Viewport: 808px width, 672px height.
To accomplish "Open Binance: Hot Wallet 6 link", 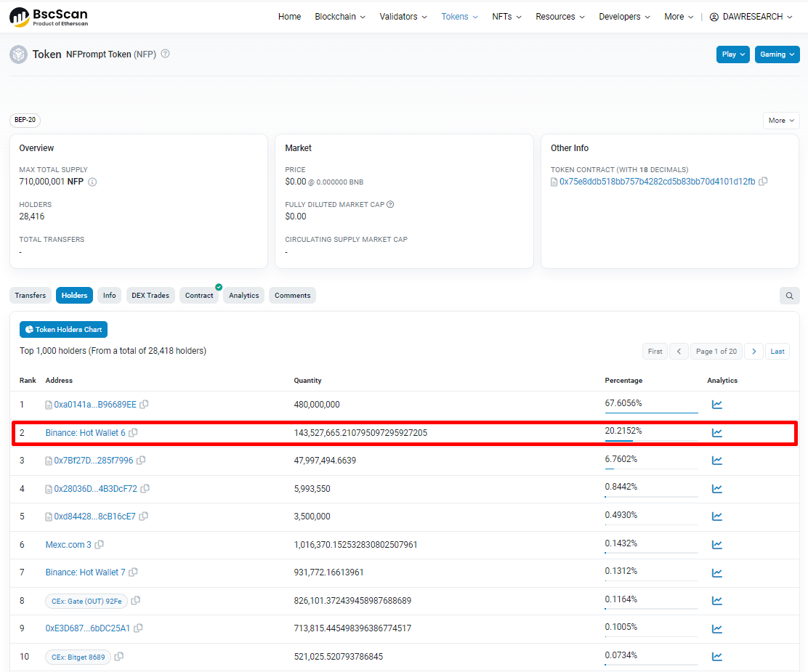I will (85, 433).
